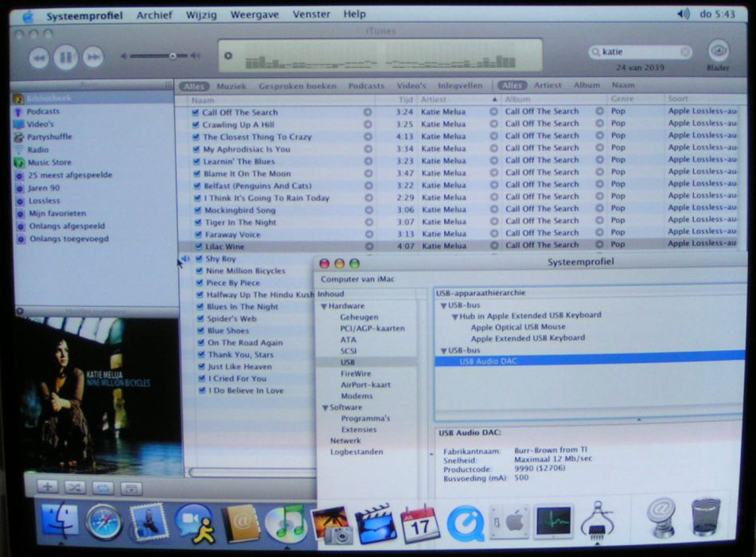Click the horizontal scrollbar in iTunes song list
Image resolution: width=756 pixels, height=557 pixels.
pyautogui.click(x=251, y=472)
